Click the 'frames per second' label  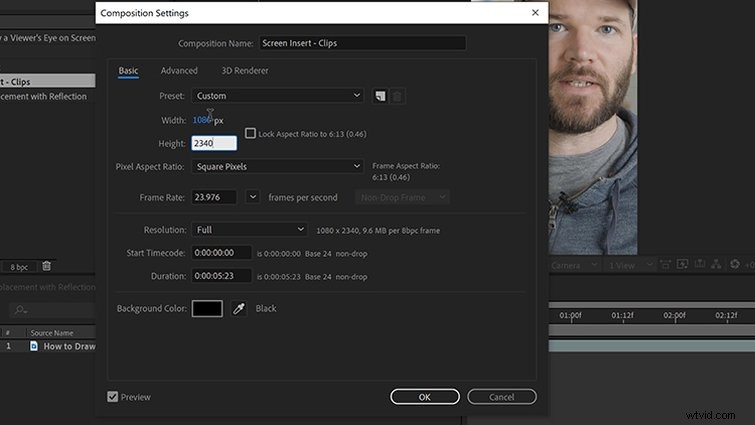pos(303,197)
